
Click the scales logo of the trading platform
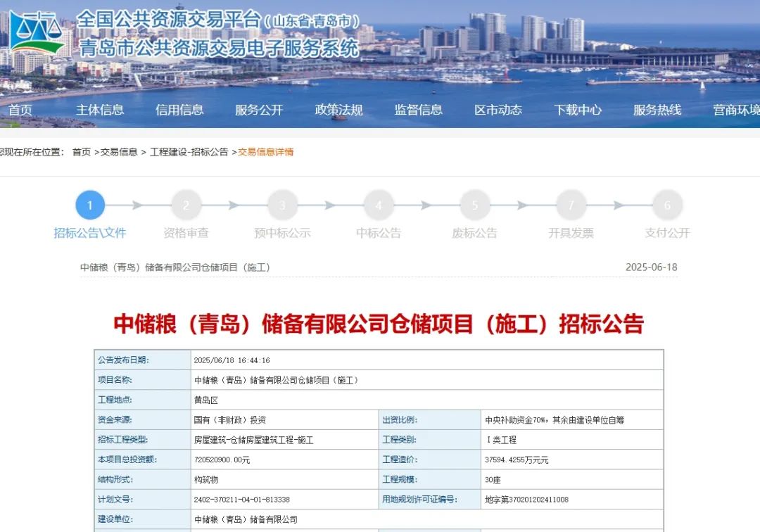(x=37, y=33)
